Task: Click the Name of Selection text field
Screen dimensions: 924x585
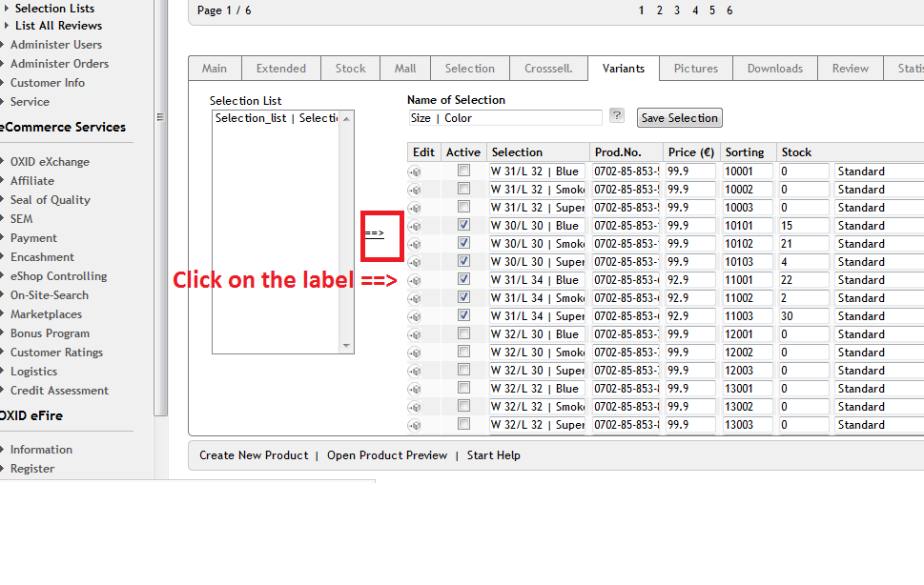Action: click(x=504, y=118)
